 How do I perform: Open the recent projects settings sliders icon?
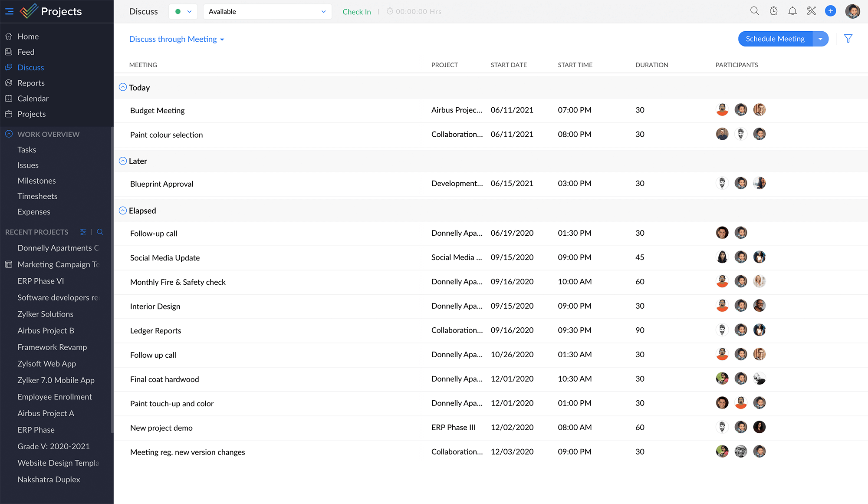coord(83,232)
